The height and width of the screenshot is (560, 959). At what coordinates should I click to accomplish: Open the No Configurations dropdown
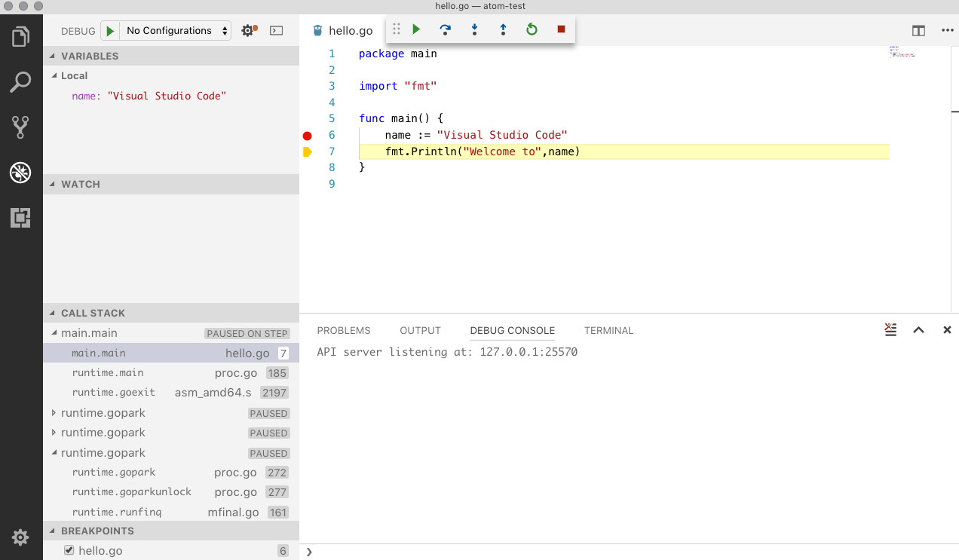coord(176,31)
